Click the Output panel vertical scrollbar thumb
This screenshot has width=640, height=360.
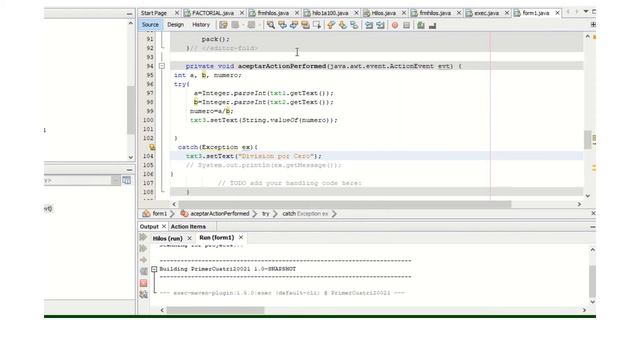[593, 281]
